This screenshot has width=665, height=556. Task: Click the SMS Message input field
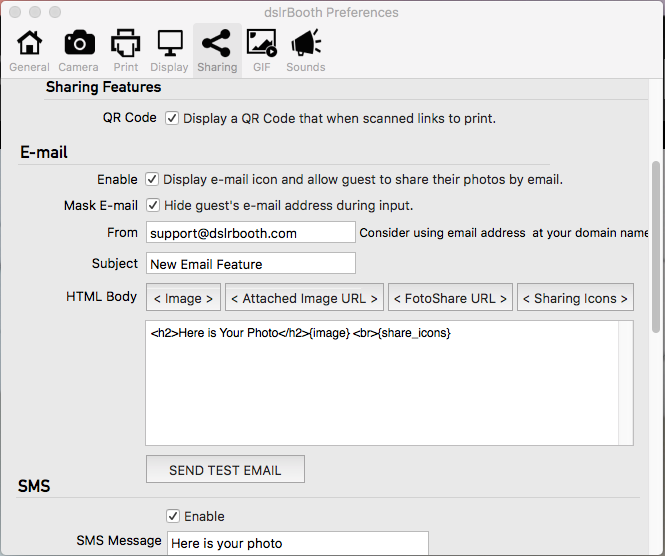(298, 543)
